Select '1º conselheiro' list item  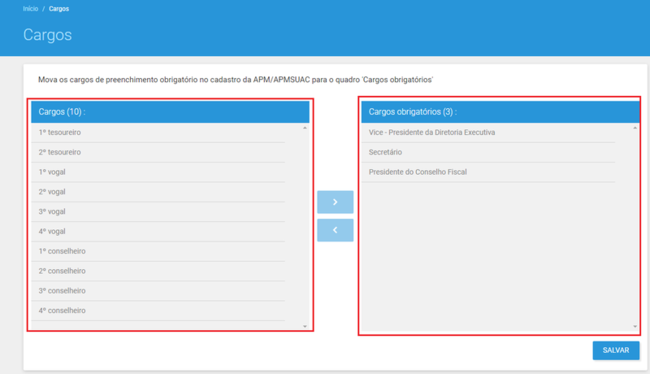pyautogui.click(x=158, y=251)
